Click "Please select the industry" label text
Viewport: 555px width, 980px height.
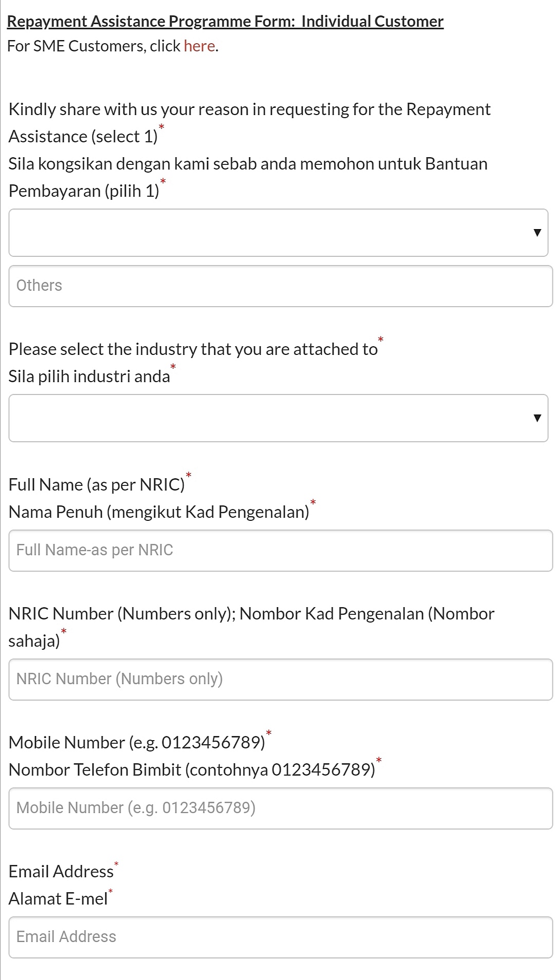click(x=193, y=349)
